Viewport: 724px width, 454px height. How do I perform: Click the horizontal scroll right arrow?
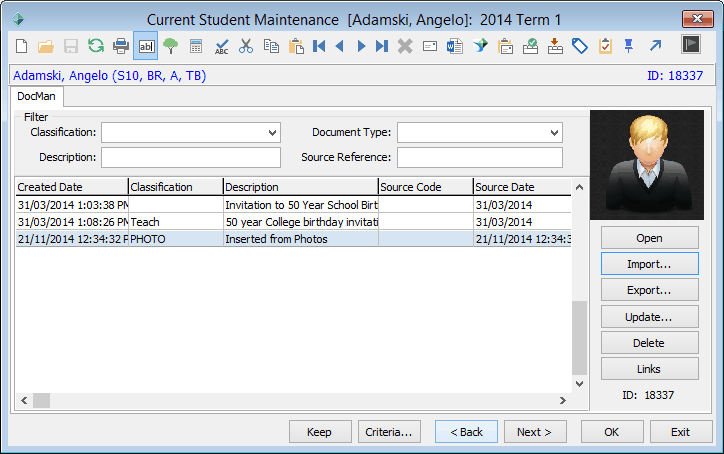(x=562, y=400)
